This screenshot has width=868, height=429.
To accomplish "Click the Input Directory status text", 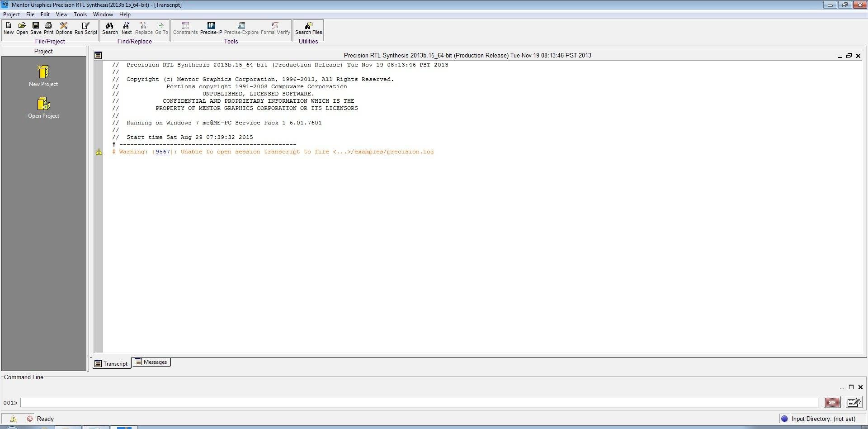I will click(823, 419).
